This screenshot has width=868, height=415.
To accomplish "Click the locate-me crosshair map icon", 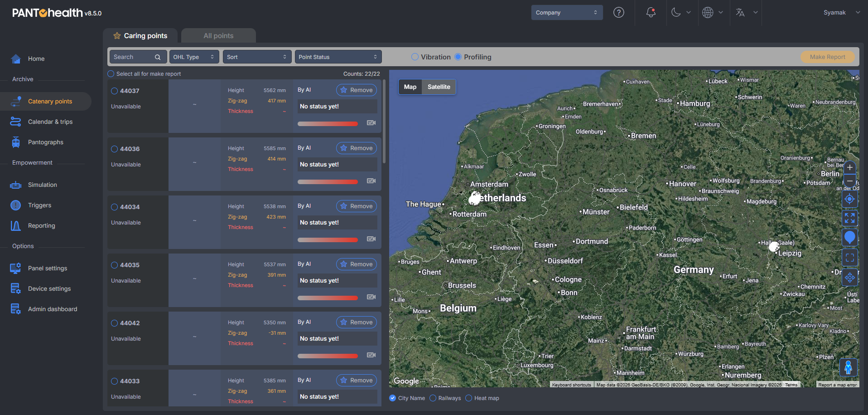I will click(850, 199).
